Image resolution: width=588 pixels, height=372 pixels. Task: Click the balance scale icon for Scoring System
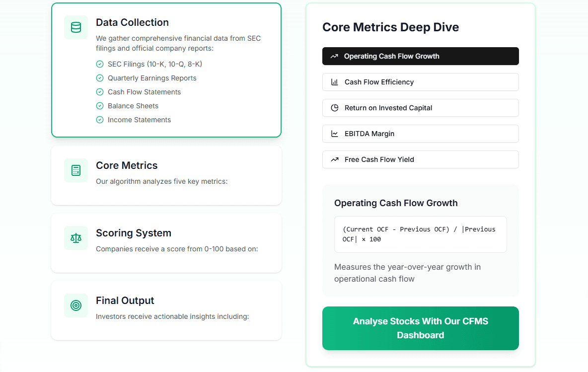(x=76, y=238)
